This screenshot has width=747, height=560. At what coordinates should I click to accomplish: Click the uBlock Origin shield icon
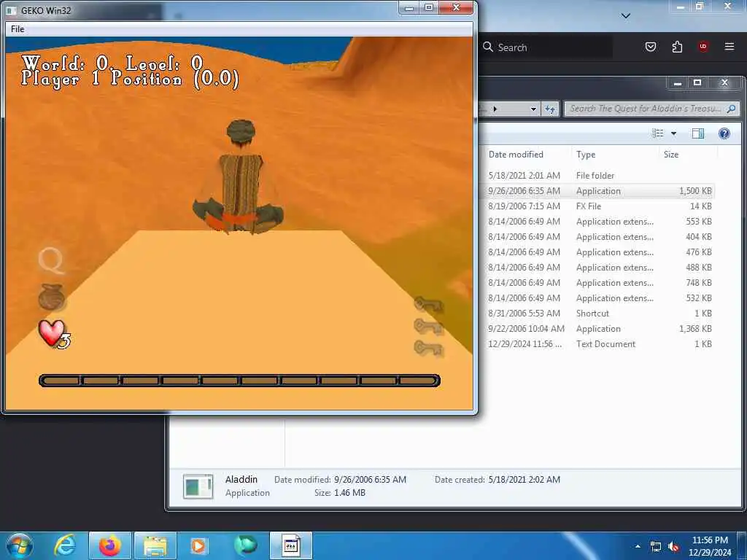click(x=703, y=47)
